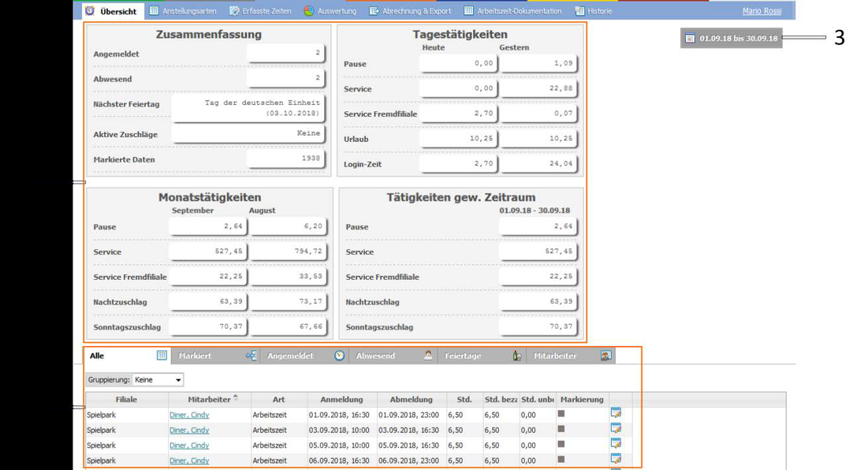The image size is (868, 470).
Task: Toggle the Markierung square for the 03.09.2018 entry
Action: pos(561,428)
